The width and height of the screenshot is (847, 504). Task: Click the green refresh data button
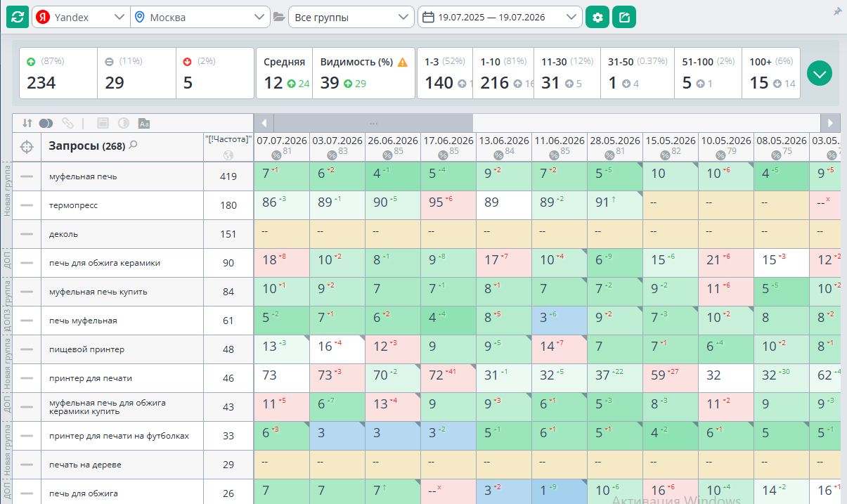click(18, 17)
